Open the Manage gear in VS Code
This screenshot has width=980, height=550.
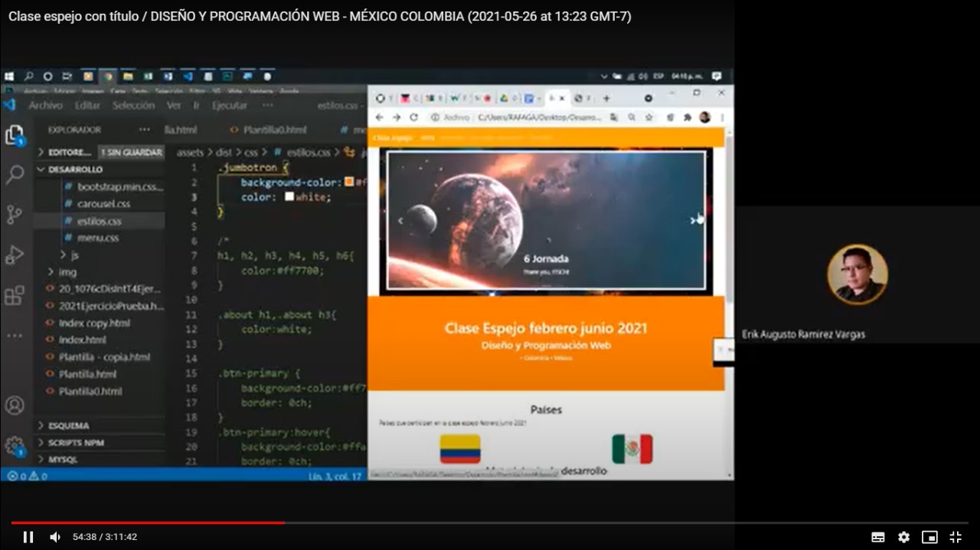click(15, 445)
